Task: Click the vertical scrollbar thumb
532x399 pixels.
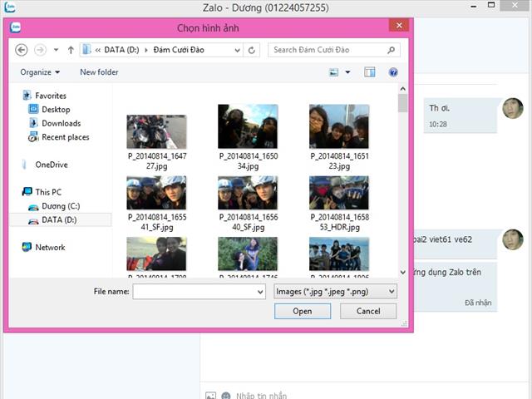Action: click(x=402, y=103)
